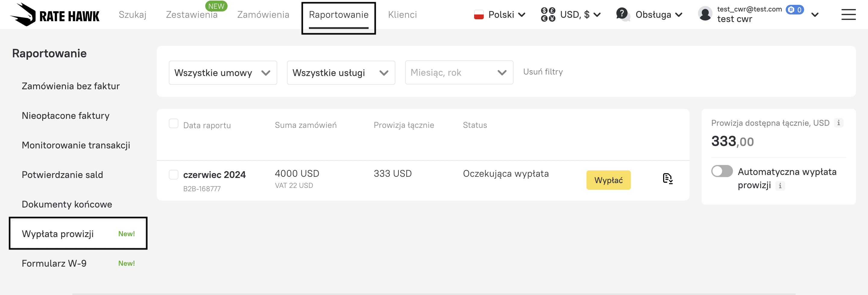
Task: Open the Miesiąc, rok date filter
Action: point(459,73)
